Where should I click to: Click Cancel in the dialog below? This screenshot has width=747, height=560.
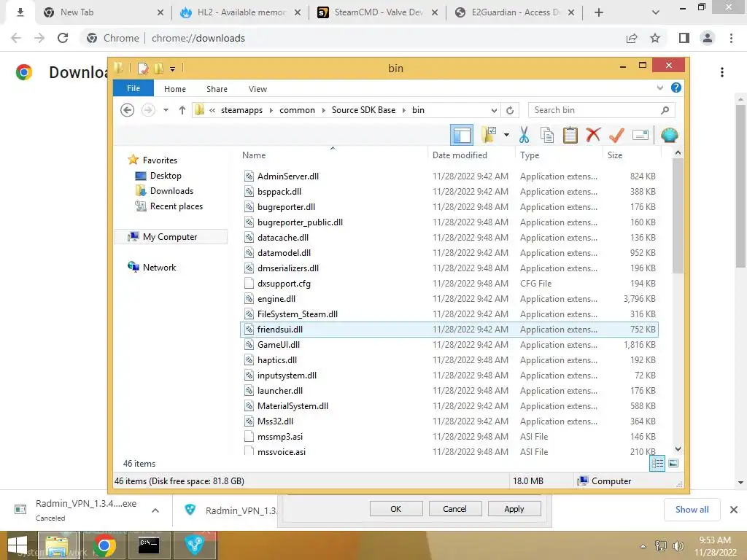pyautogui.click(x=455, y=509)
